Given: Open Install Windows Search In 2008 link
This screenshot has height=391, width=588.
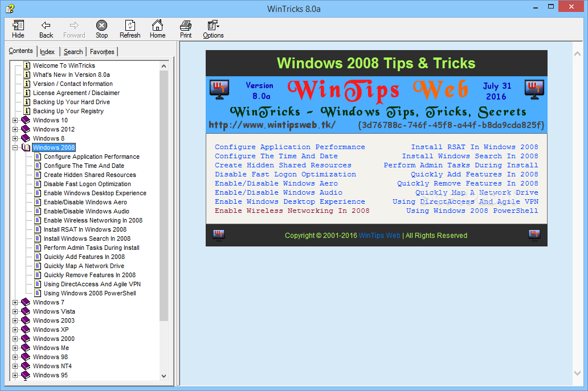Looking at the screenshot, I should tap(470, 156).
